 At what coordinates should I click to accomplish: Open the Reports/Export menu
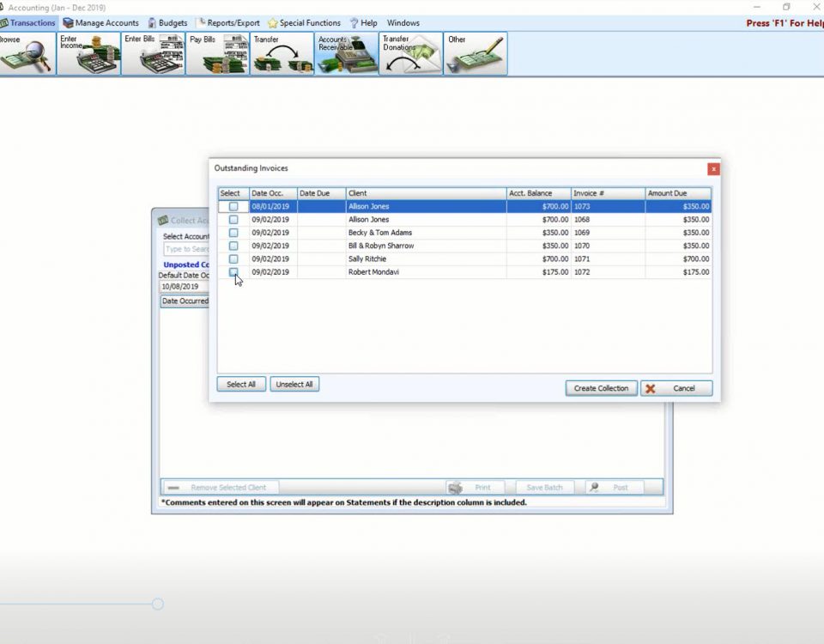point(229,23)
